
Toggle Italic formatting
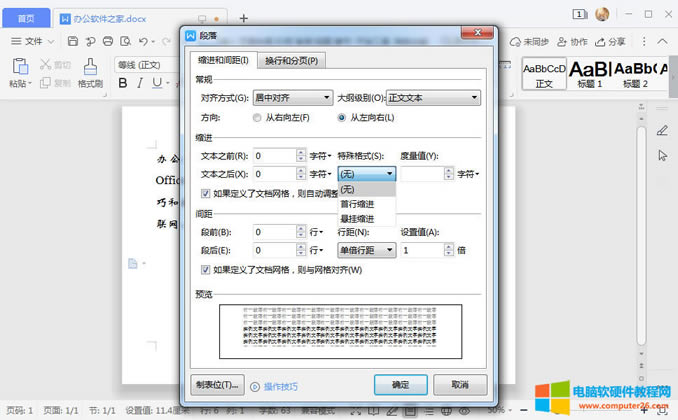(140, 83)
